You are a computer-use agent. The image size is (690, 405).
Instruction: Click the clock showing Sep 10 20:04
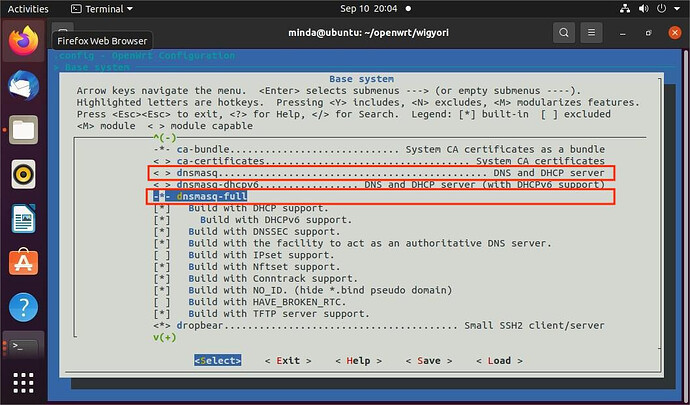point(369,9)
